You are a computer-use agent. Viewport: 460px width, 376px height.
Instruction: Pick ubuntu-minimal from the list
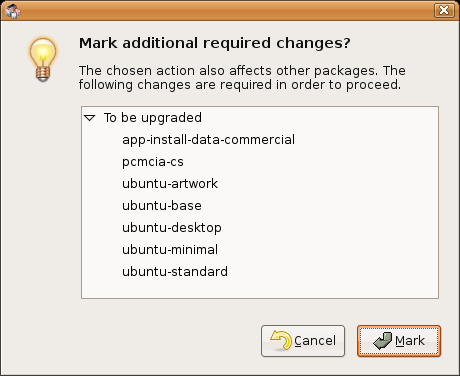click(170, 250)
